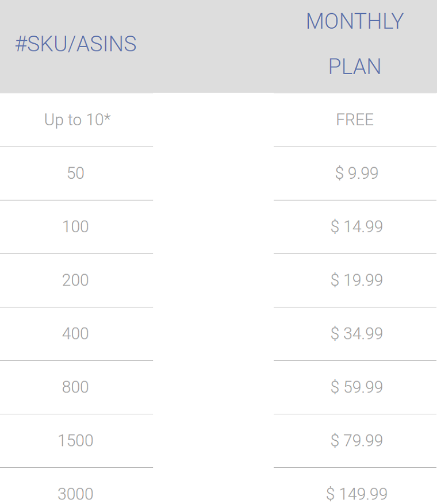Click the asterisk after Up to 10
Image resolution: width=437 pixels, height=504 pixels.
pos(108,117)
